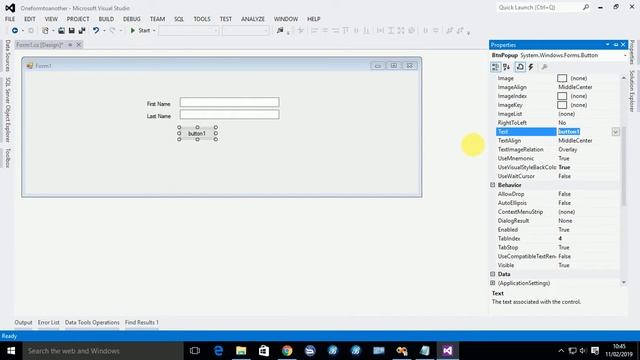Open the Text property dropdown arrow
The height and width of the screenshot is (360, 640).
tap(615, 132)
